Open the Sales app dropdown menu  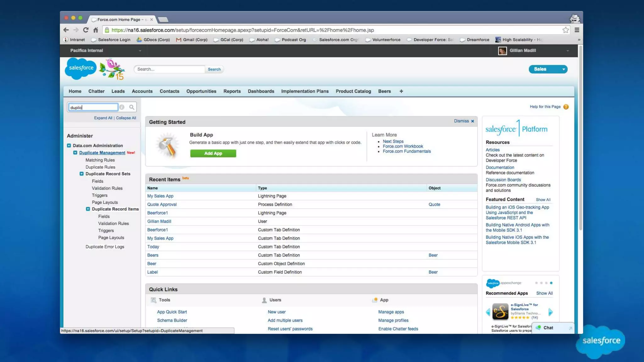(x=563, y=69)
